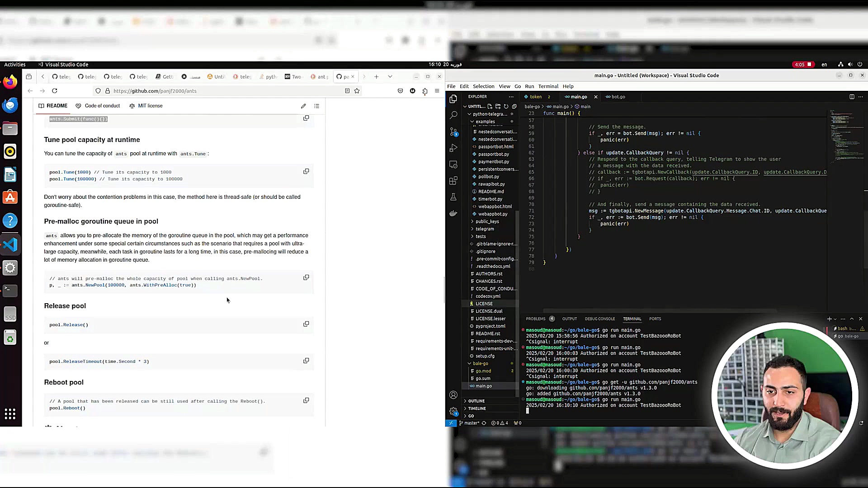This screenshot has width=868, height=488.
Task: Copy the pool.Tune code snippet
Action: (306, 171)
